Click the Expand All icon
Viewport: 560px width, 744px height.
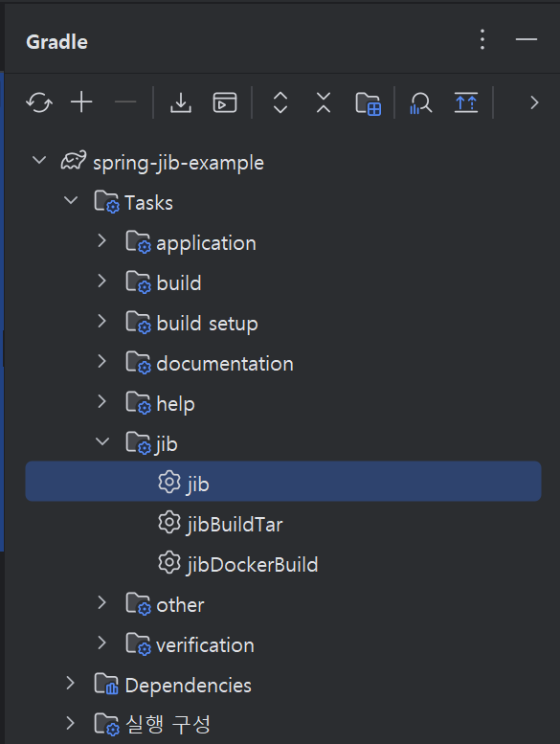click(280, 102)
